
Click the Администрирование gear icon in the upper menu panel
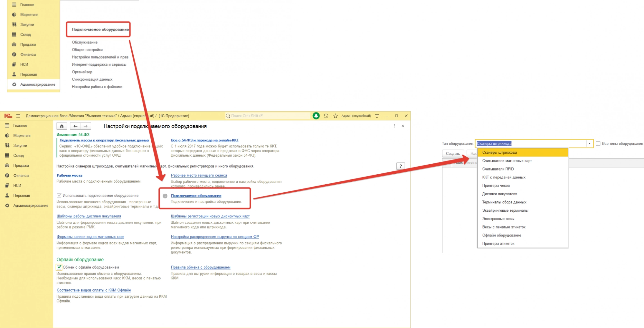pyautogui.click(x=14, y=84)
